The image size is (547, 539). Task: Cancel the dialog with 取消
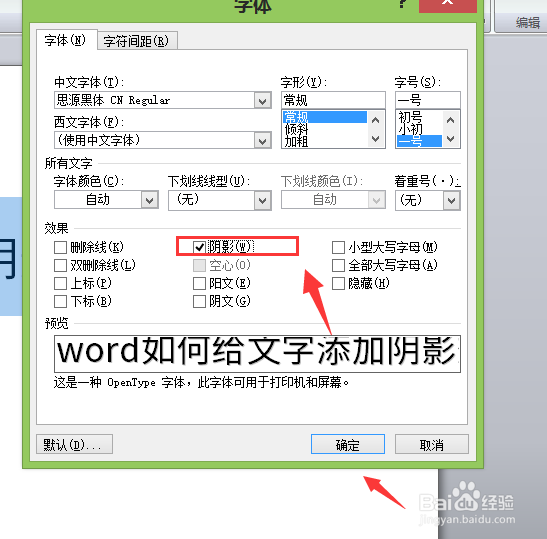(x=432, y=444)
